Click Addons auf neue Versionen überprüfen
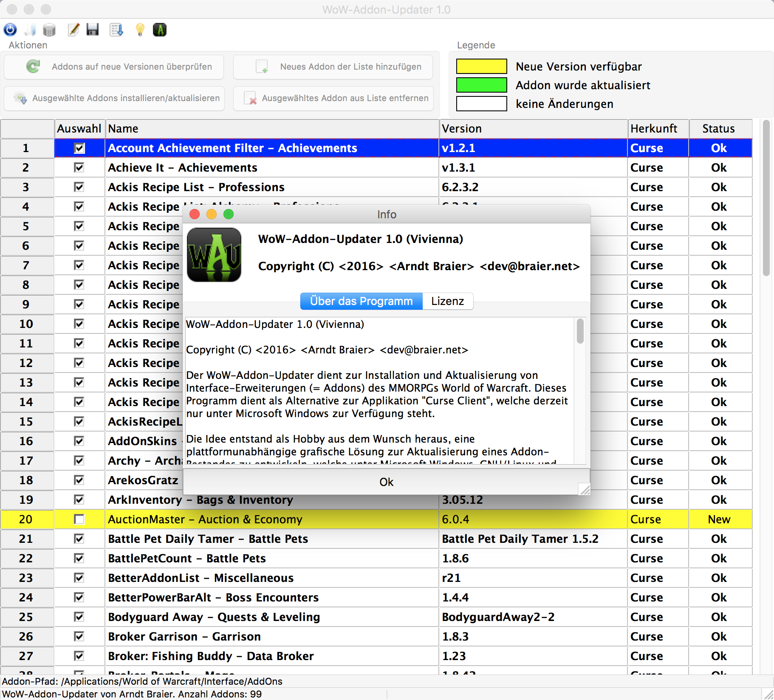This screenshot has height=700, width=774. (x=114, y=67)
